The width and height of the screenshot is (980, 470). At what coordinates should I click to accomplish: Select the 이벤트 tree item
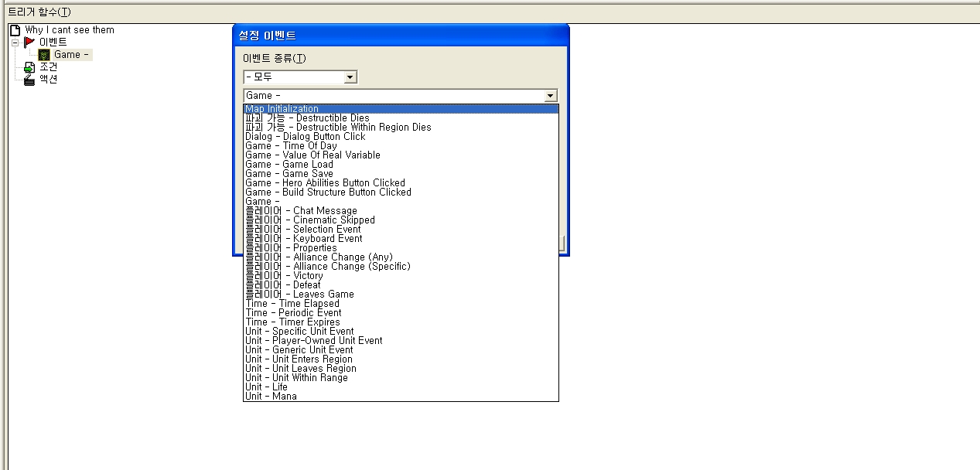click(53, 42)
